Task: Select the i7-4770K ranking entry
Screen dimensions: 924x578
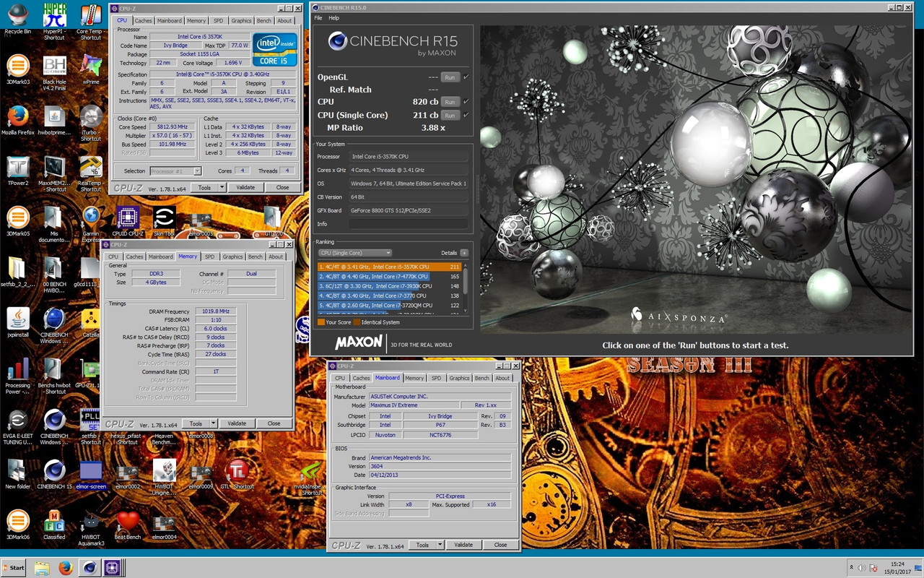Action: pyautogui.click(x=390, y=277)
